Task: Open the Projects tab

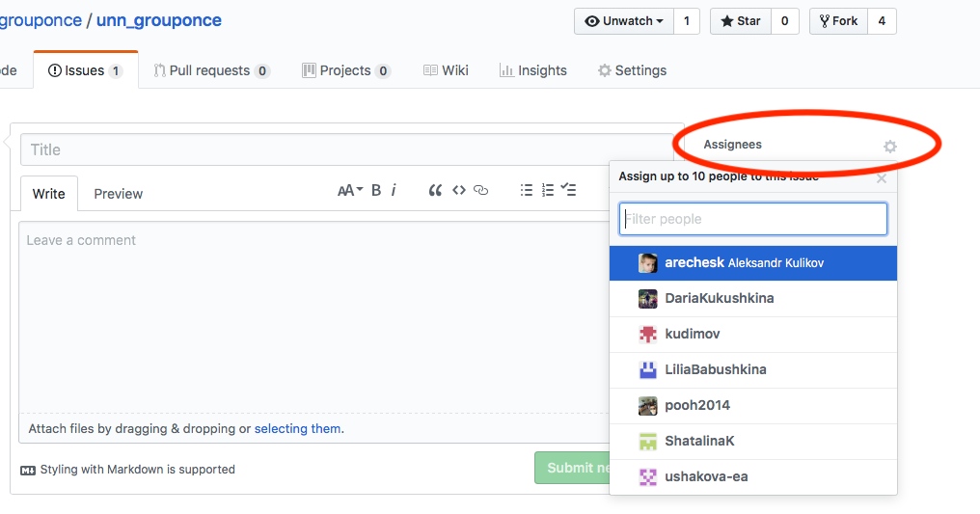Action: tap(346, 70)
